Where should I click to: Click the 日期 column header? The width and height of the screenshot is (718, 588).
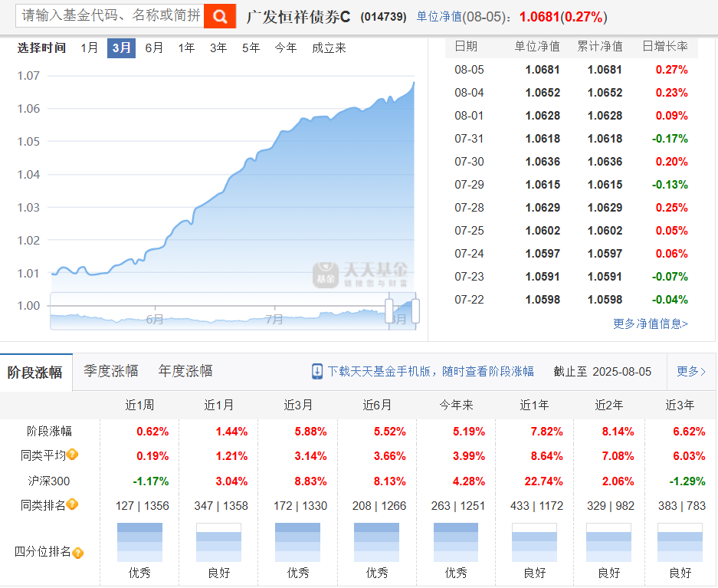click(x=466, y=46)
